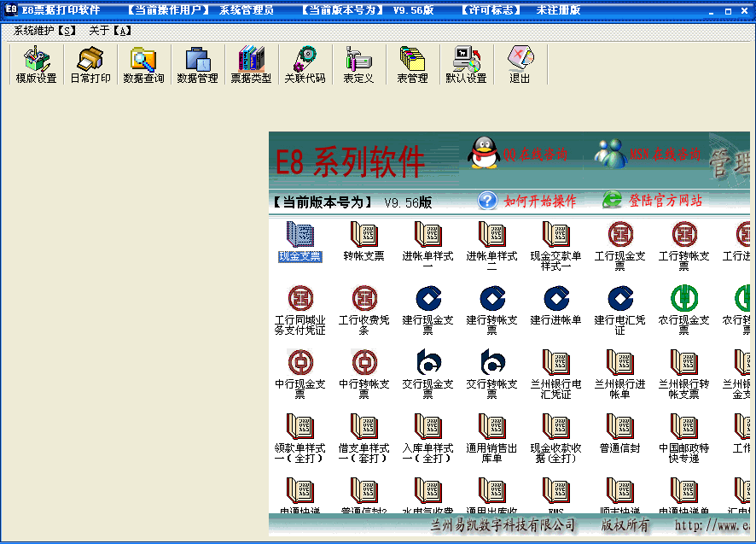Click the 日常打印 printer toolbar icon

point(90,65)
